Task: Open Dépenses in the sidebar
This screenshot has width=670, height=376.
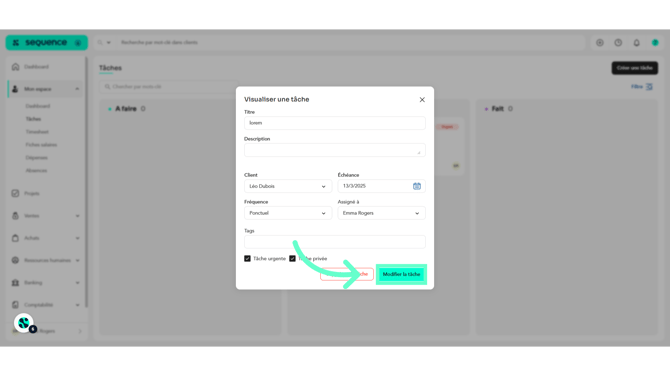Action: pos(36,158)
